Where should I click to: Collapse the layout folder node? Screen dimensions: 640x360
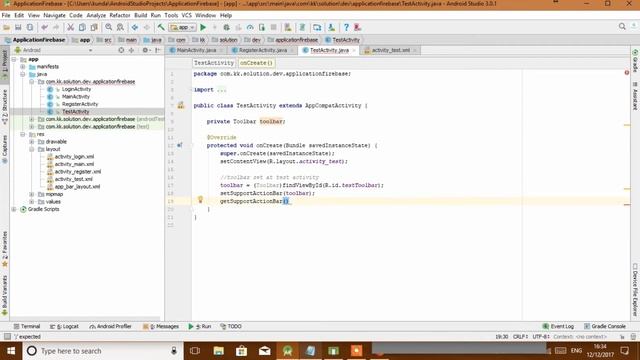click(32, 149)
